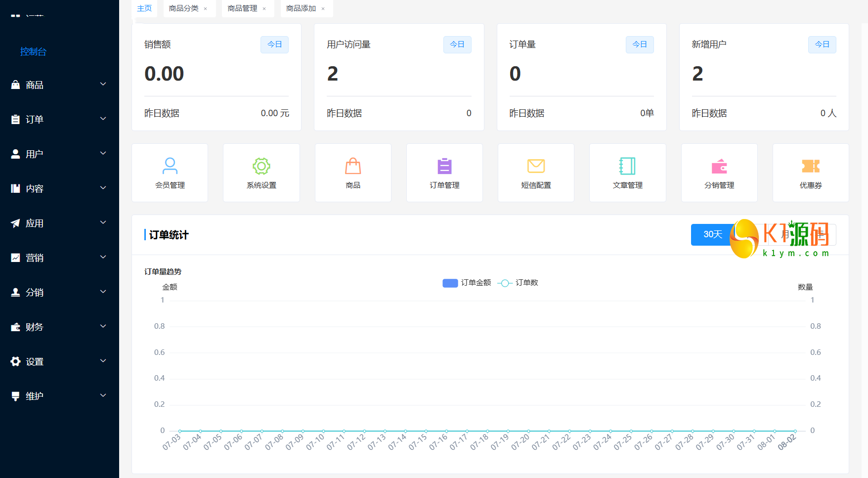Viewport: 868px width, 478px height.
Task: Click the 07-03 data point on chart
Action: [x=180, y=431]
